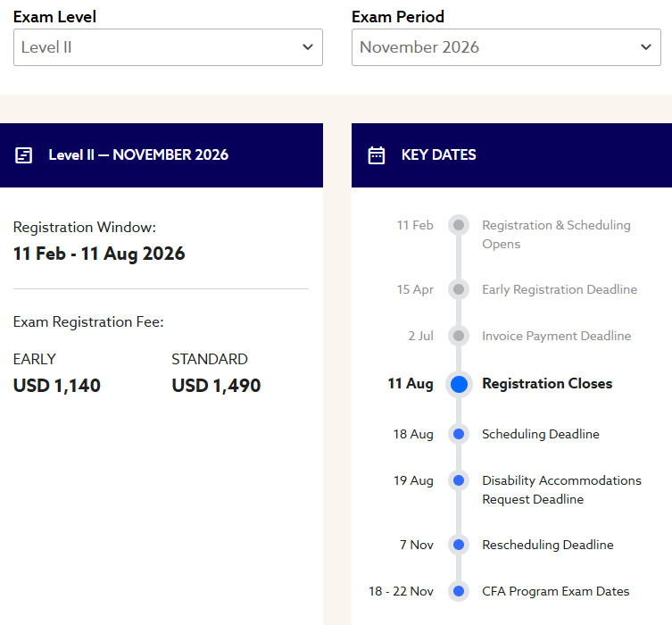
Task: Click the large blue 11 Aug marker
Action: point(459,384)
